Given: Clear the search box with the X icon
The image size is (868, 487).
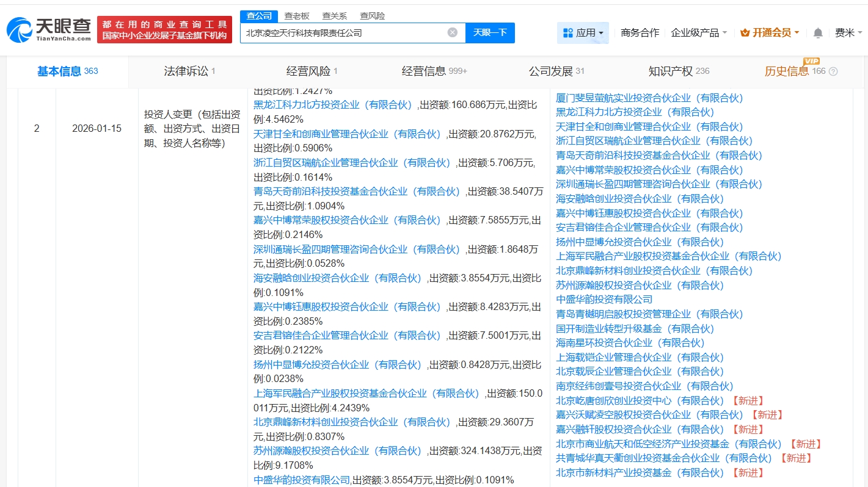Looking at the screenshot, I should 452,32.
